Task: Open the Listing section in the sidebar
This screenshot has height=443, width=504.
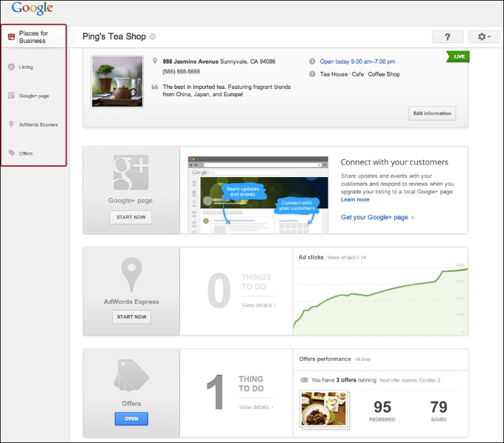Action: point(26,67)
